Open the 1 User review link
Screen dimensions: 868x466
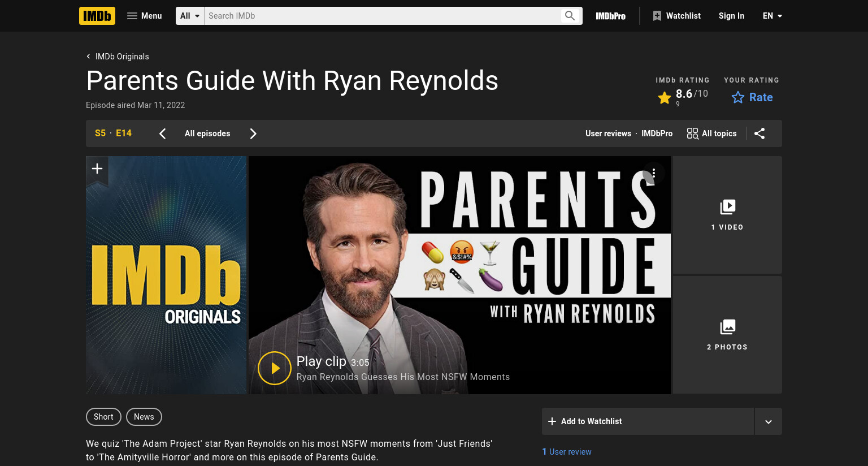(x=567, y=452)
